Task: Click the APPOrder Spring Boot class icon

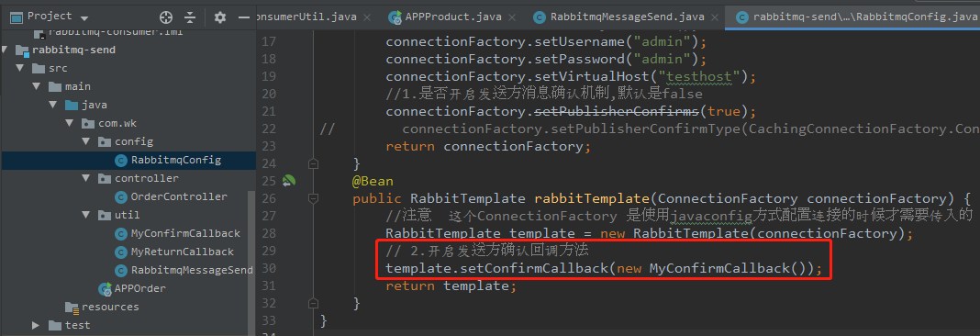Action: click(x=105, y=288)
